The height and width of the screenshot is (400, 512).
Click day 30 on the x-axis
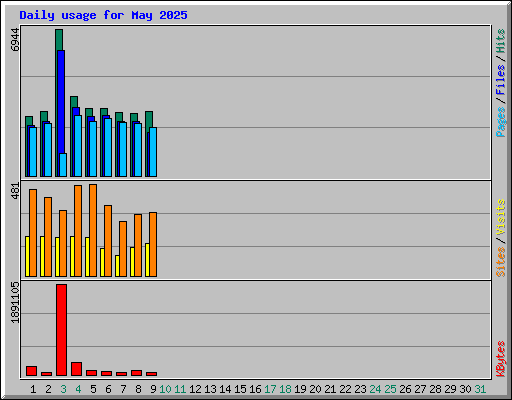(x=465, y=389)
